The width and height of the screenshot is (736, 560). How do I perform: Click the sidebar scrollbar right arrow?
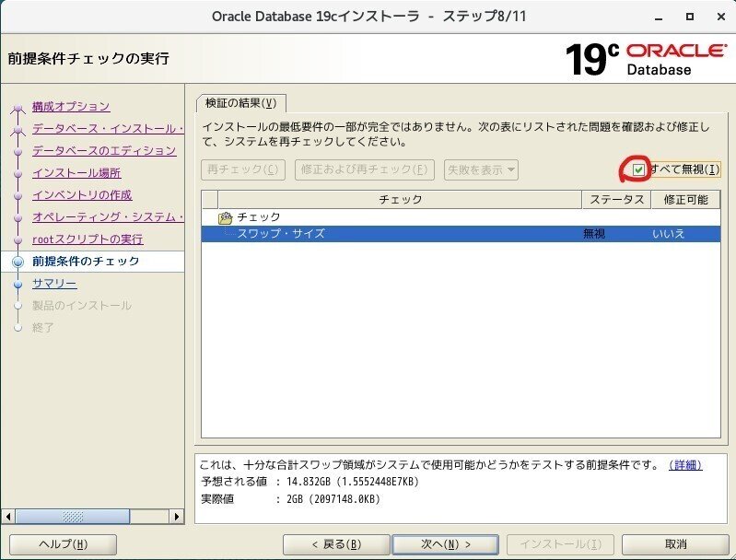(177, 517)
